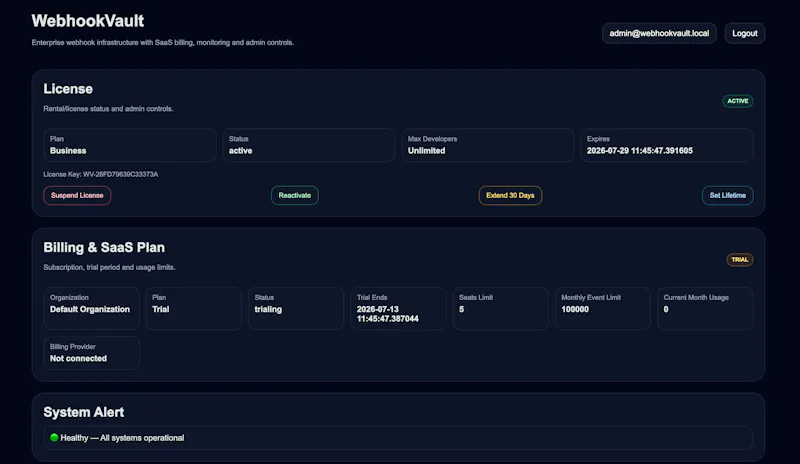Set the license to Lifetime
The height and width of the screenshot is (464, 800).
(x=728, y=196)
